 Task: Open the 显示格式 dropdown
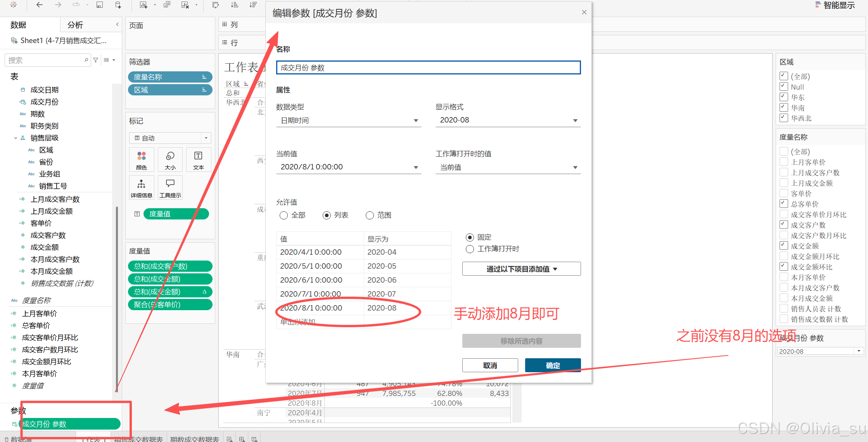(508, 120)
